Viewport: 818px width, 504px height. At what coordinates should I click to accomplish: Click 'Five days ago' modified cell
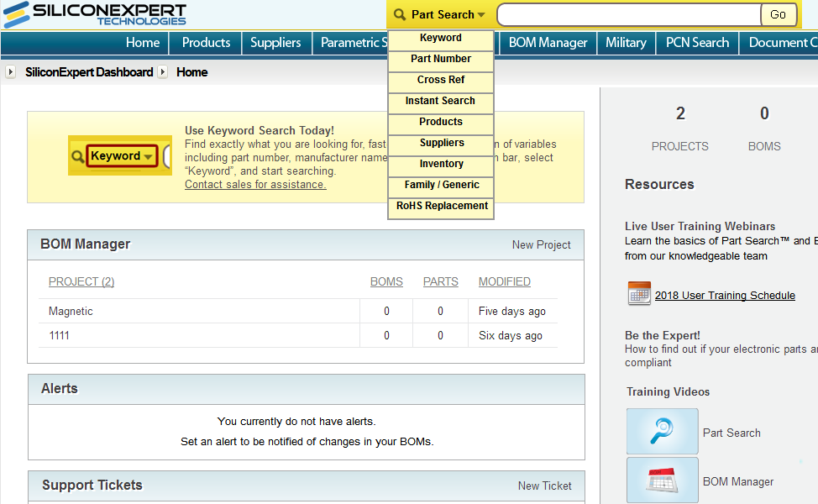tap(512, 312)
